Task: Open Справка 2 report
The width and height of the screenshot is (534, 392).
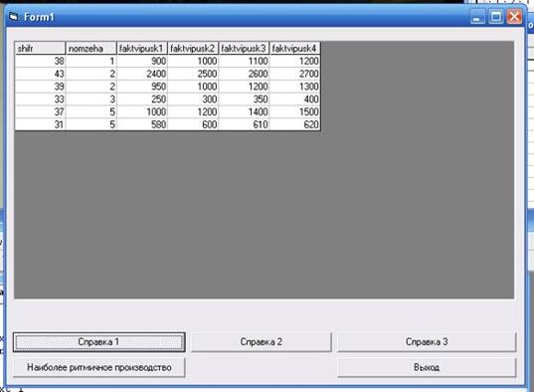Action: click(262, 342)
